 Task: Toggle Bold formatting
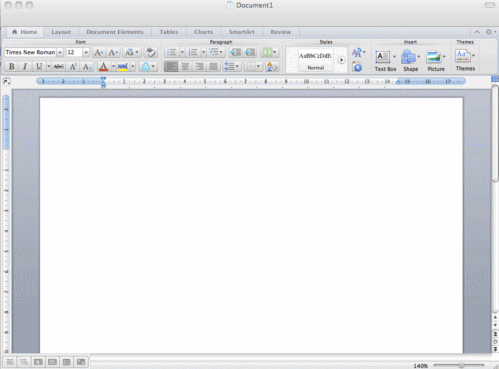tap(11, 67)
